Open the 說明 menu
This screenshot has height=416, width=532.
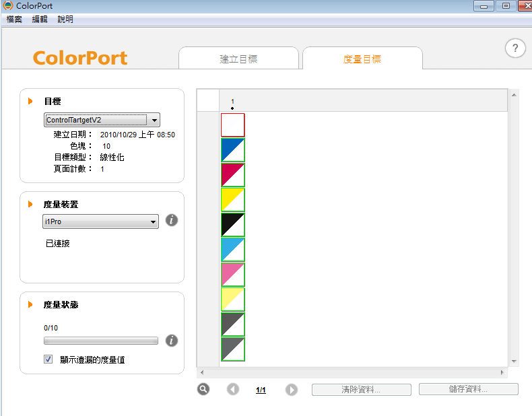(x=65, y=20)
